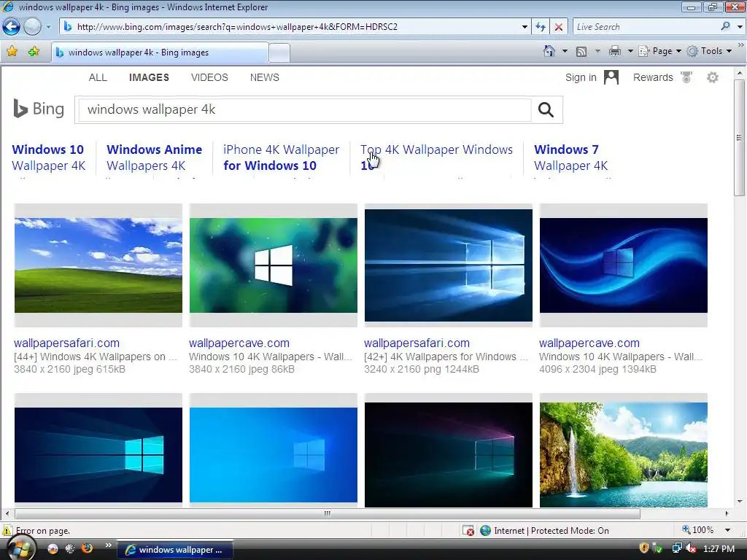This screenshot has height=560, width=747.
Task: Click Internet Protected Mode On status
Action: tap(544, 531)
